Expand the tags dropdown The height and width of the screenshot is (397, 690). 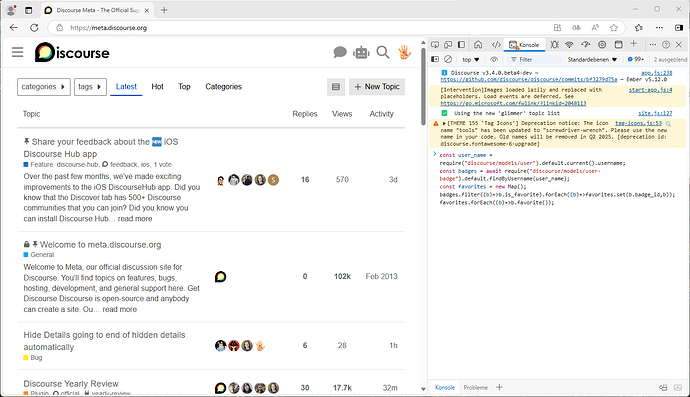(90, 87)
